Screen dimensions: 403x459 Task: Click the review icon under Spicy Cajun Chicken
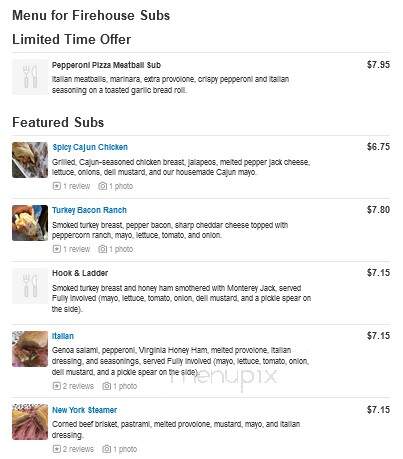pos(57,186)
